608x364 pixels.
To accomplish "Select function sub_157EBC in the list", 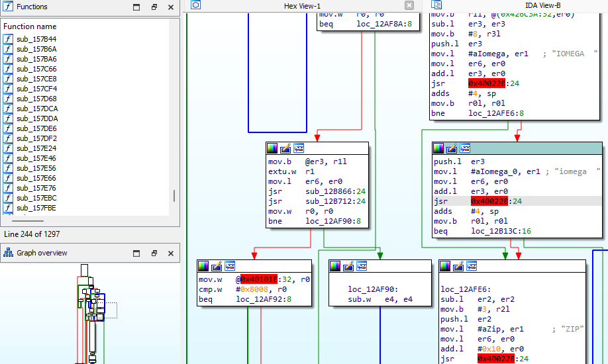I will point(36,198).
